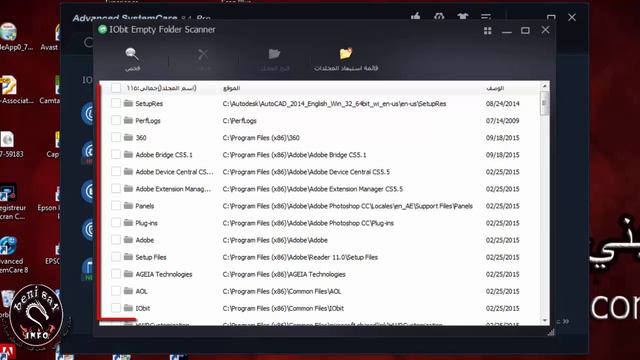Viewport: 640px width, 360px height.
Task: Check the Panels folder checkbox
Action: point(116,206)
